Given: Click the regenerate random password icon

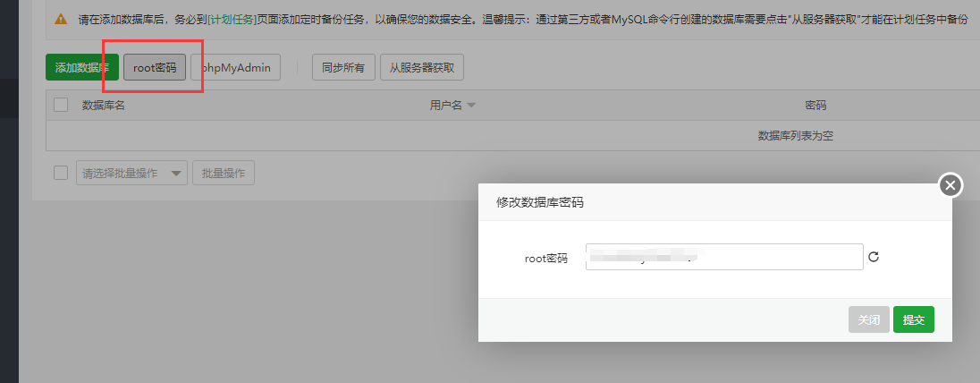Looking at the screenshot, I should 874,257.
